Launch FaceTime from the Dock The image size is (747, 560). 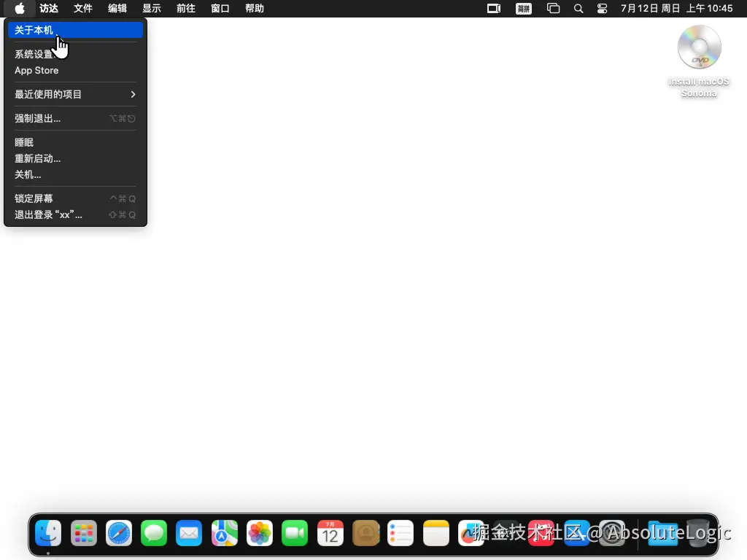(295, 533)
